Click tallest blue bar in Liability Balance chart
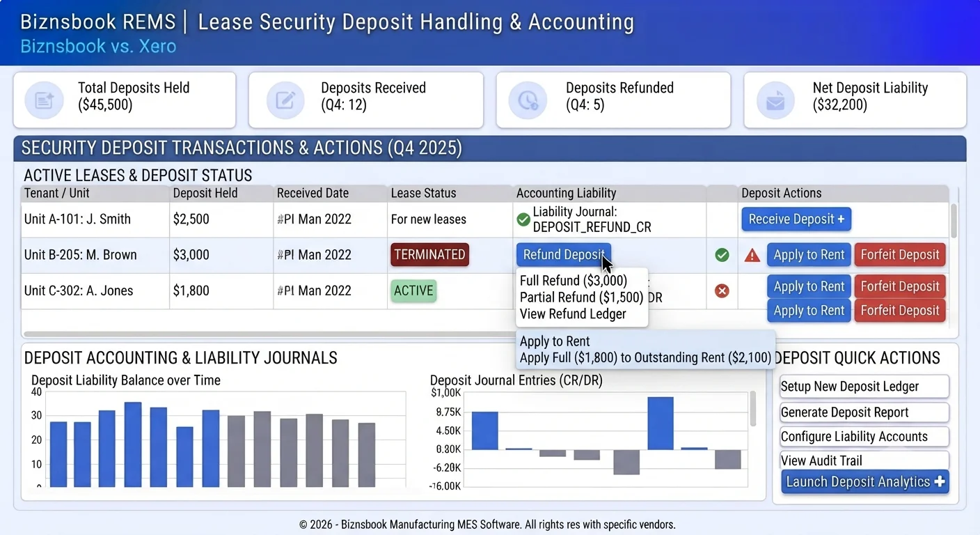 coord(133,444)
